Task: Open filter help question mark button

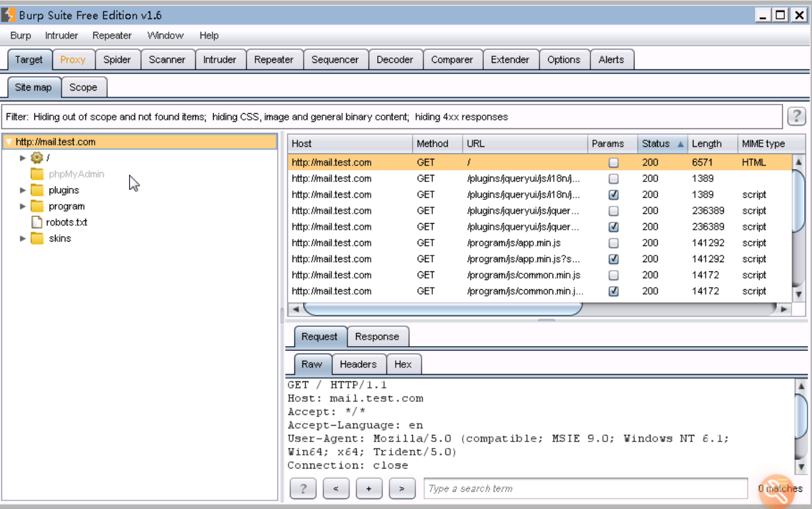Action: (x=797, y=116)
